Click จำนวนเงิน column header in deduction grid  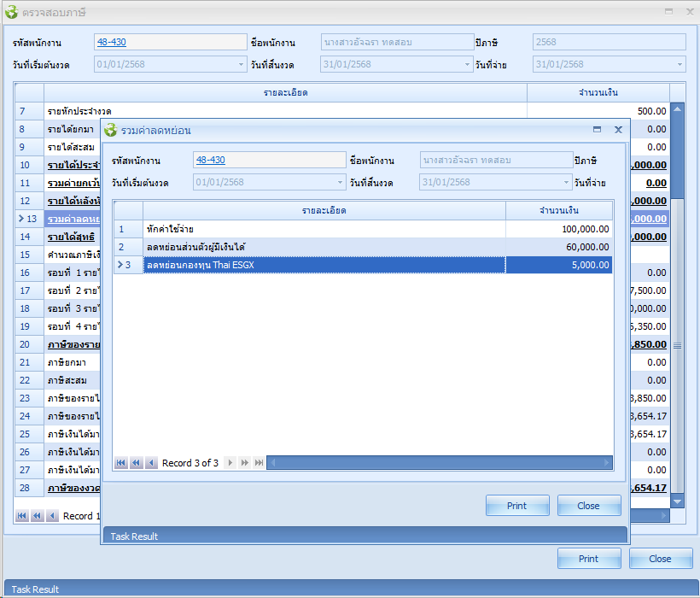558,210
